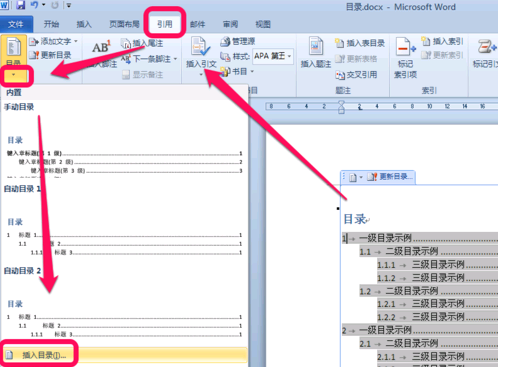Select the 自动目录 1 preview in gallery

click(124, 223)
